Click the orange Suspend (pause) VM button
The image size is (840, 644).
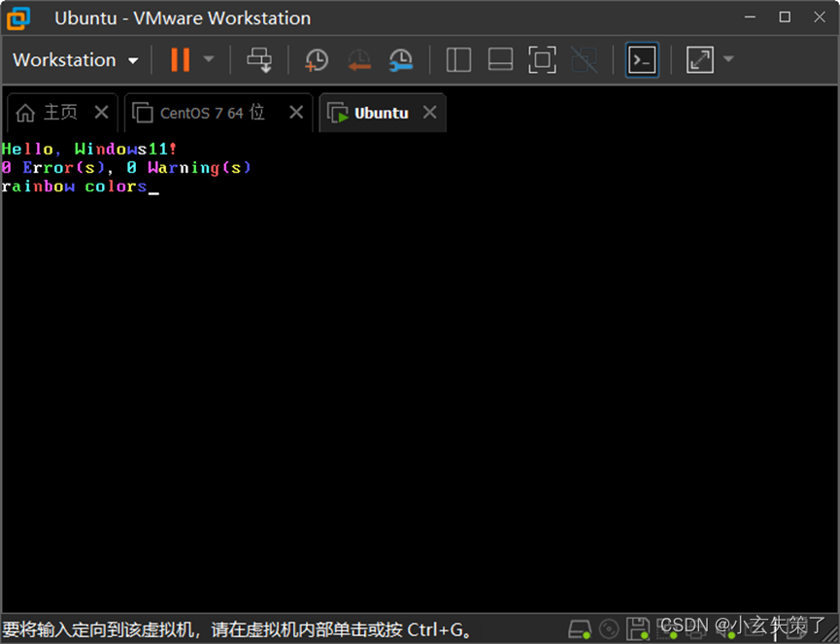pos(180,59)
